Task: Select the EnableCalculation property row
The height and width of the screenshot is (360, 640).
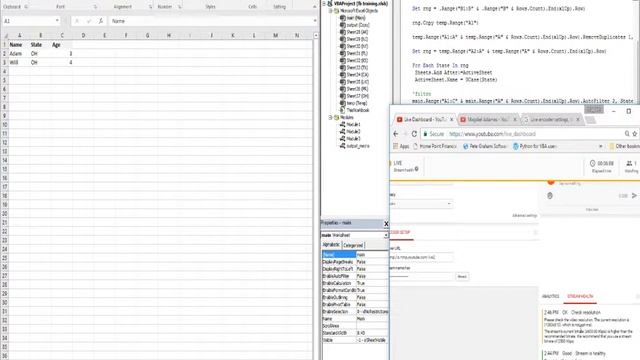Action: coord(355,283)
